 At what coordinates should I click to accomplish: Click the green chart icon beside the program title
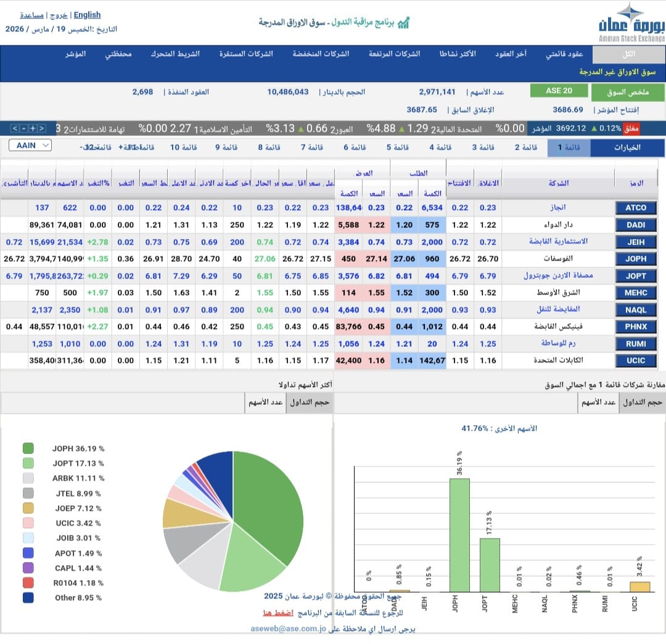point(403,23)
